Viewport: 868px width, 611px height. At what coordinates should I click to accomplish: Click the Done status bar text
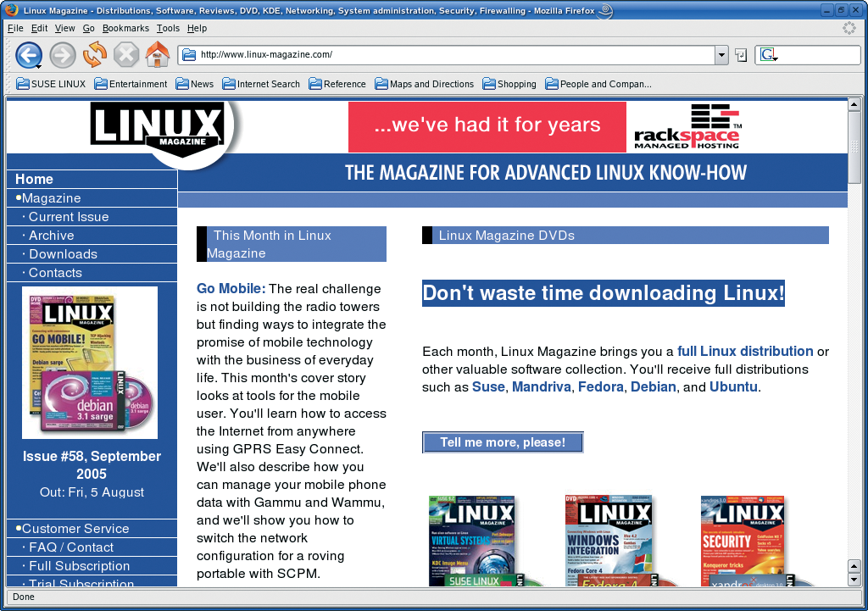[x=24, y=597]
